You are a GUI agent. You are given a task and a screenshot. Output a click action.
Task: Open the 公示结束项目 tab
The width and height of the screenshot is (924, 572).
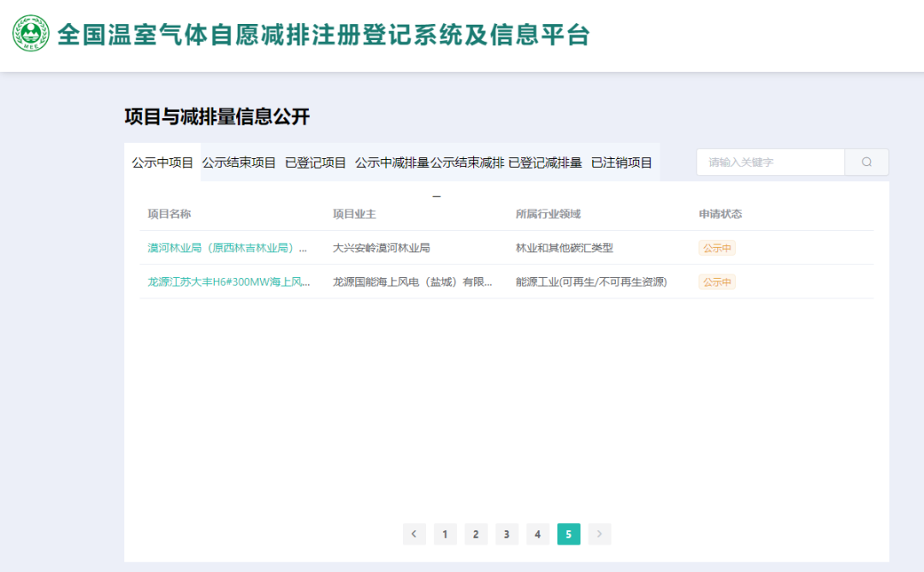click(239, 162)
